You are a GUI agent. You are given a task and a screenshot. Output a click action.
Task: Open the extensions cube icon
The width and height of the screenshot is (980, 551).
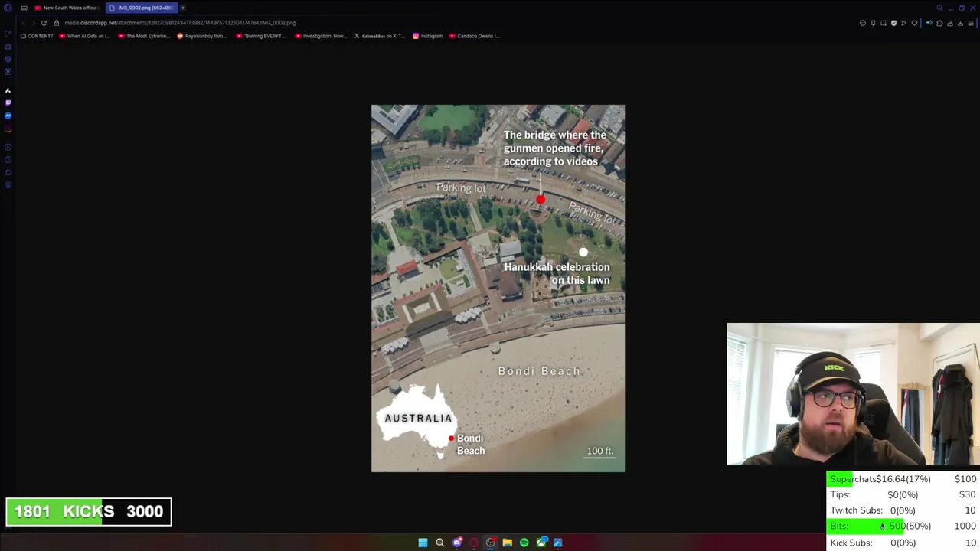pyautogui.click(x=940, y=23)
